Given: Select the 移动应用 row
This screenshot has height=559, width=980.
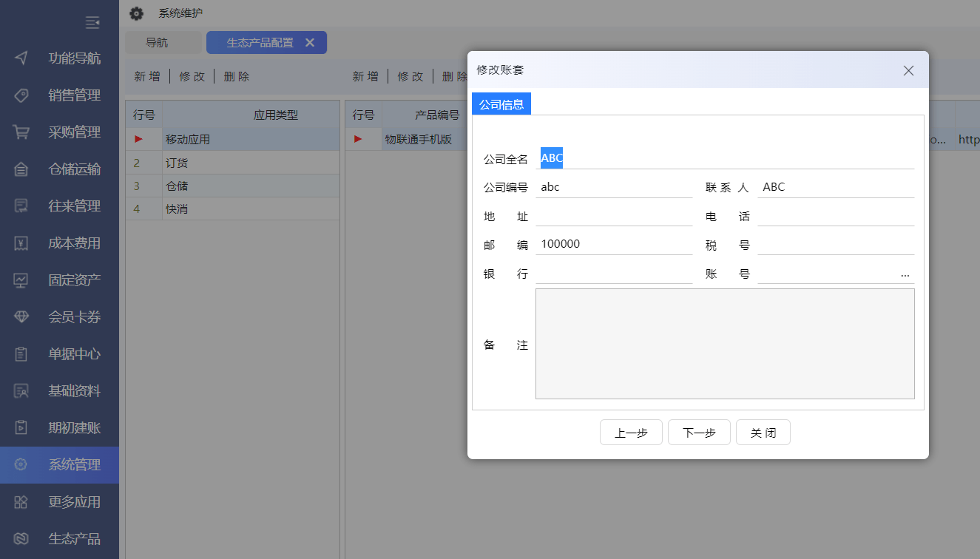Looking at the screenshot, I should click(233, 139).
